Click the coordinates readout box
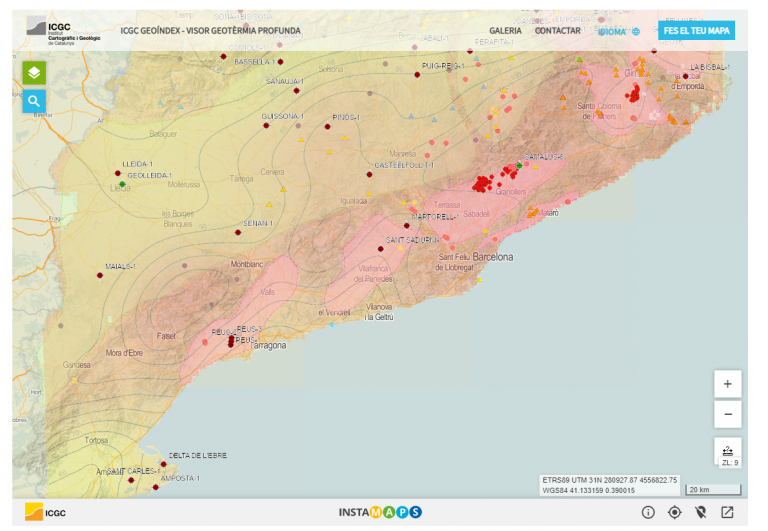 click(x=608, y=484)
